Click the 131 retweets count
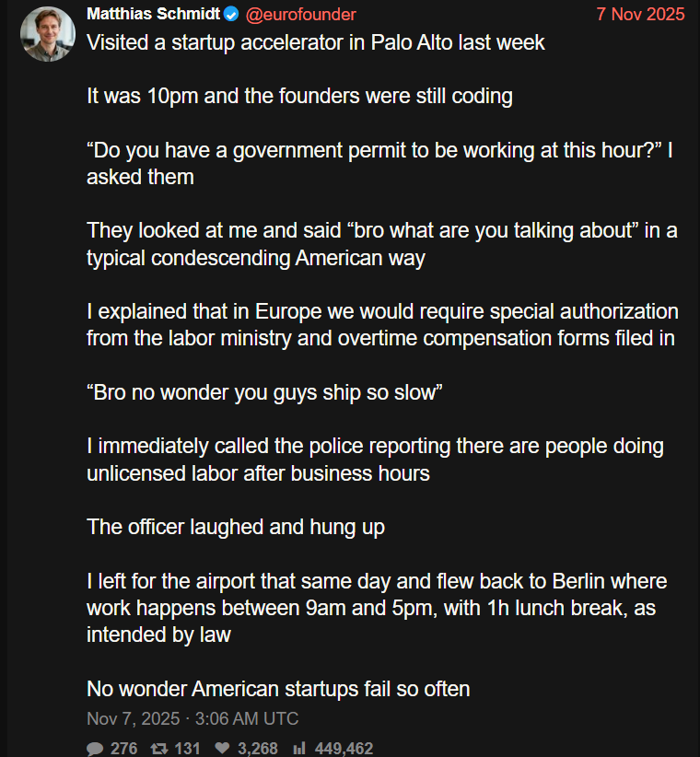Viewport: 700px width, 757px height. pyautogui.click(x=187, y=749)
